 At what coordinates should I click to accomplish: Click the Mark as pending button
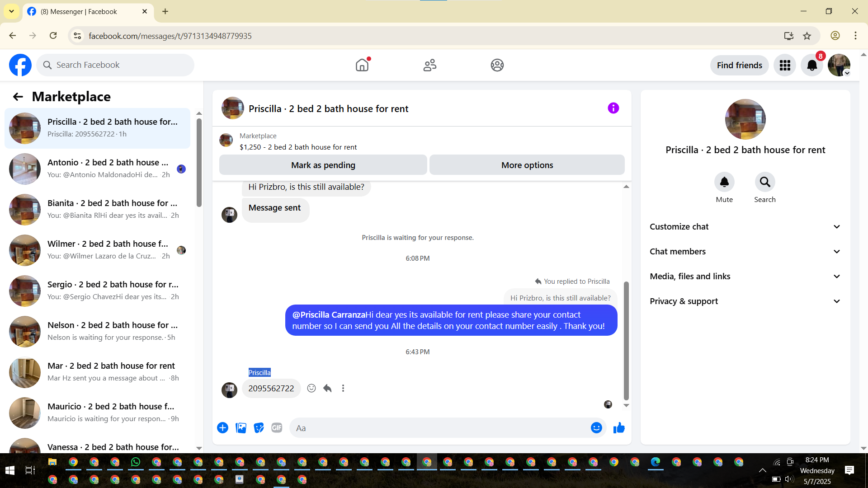[x=323, y=165]
